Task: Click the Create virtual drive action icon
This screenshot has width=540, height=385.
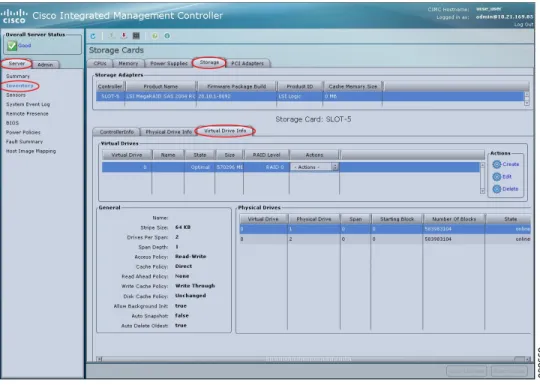Action: point(497,164)
